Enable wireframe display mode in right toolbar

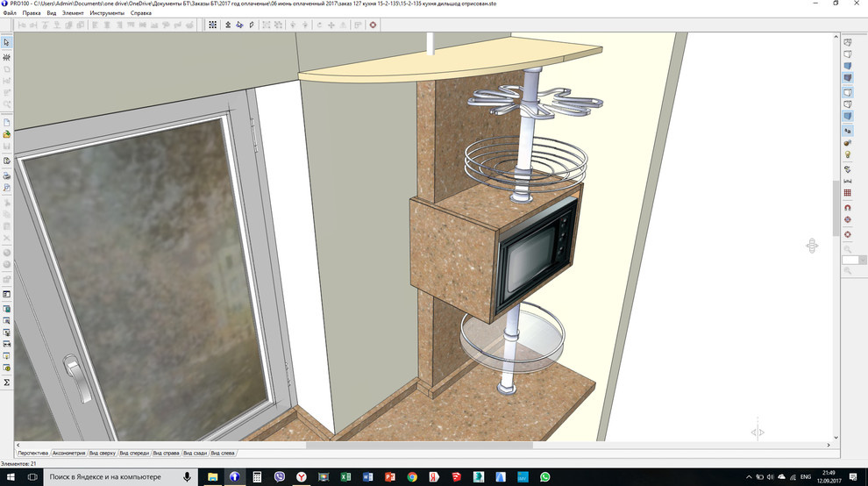click(x=847, y=43)
